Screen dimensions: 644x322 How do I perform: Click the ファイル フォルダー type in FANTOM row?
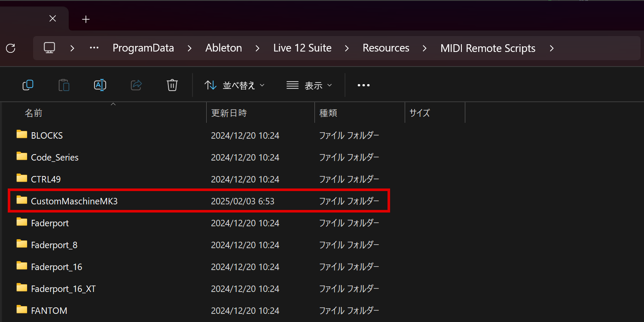349,310
